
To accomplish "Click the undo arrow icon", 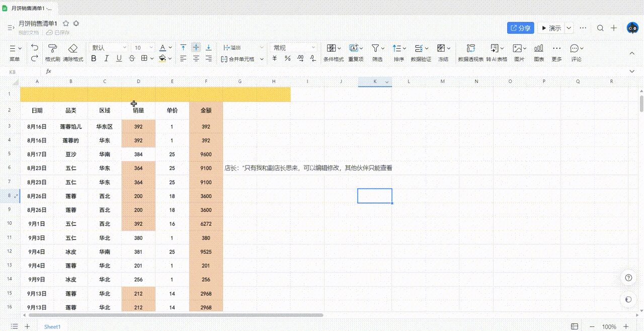I will tap(34, 47).
